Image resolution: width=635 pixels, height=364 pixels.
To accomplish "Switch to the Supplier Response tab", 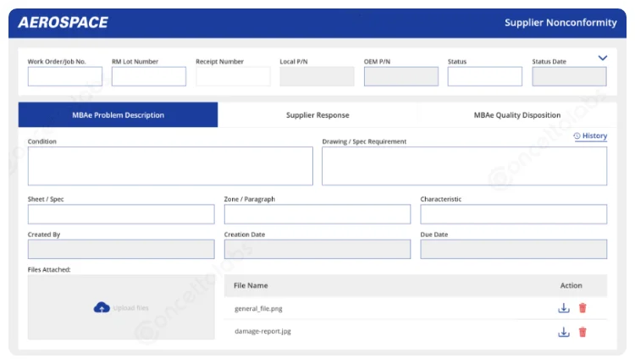I will 317,115.
